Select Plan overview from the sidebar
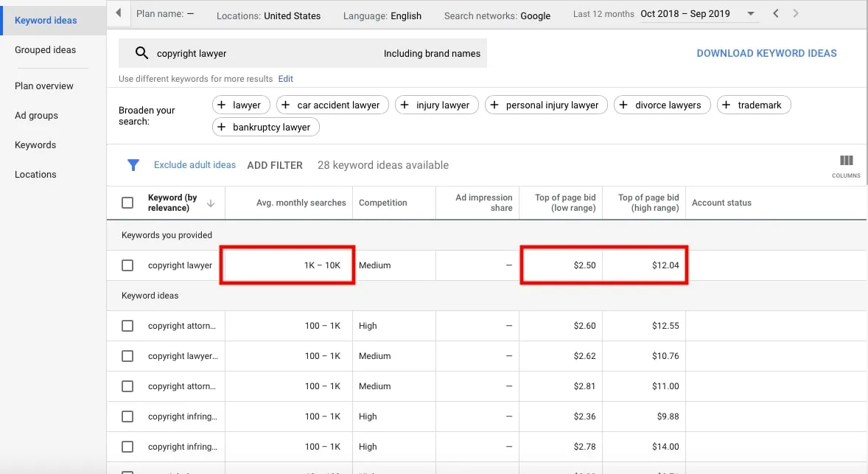This screenshot has height=474, width=868. click(x=44, y=86)
